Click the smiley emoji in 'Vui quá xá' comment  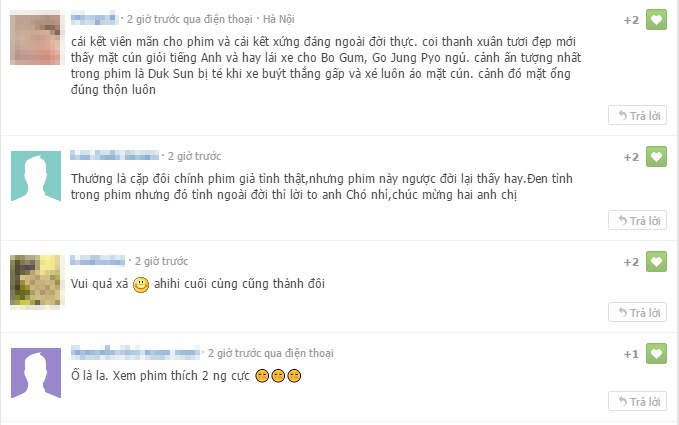[141, 285]
